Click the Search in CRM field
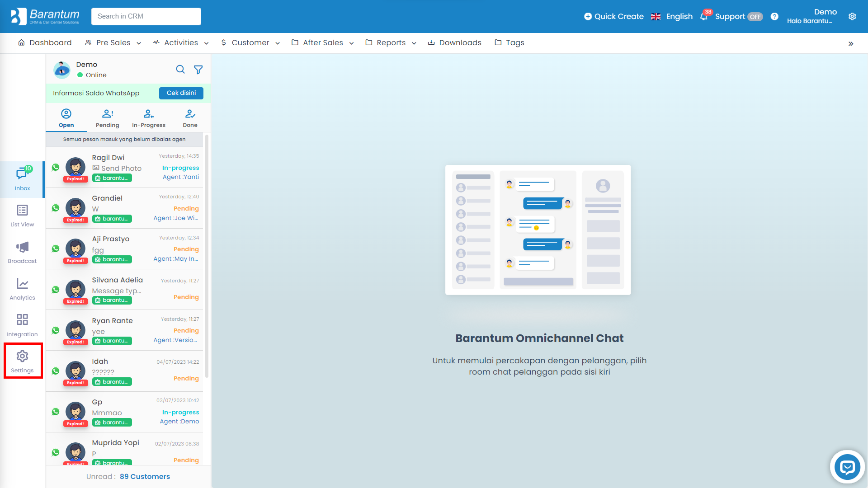The width and height of the screenshot is (868, 488). [146, 16]
